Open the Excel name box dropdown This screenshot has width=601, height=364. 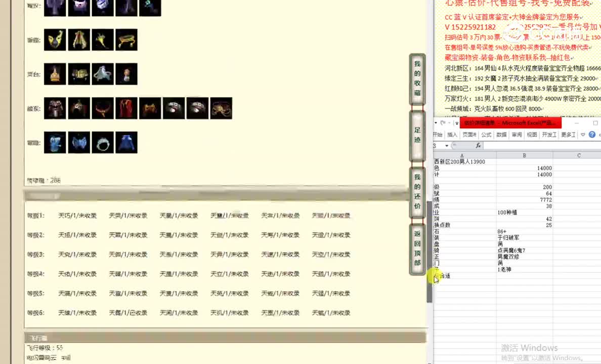(447, 146)
